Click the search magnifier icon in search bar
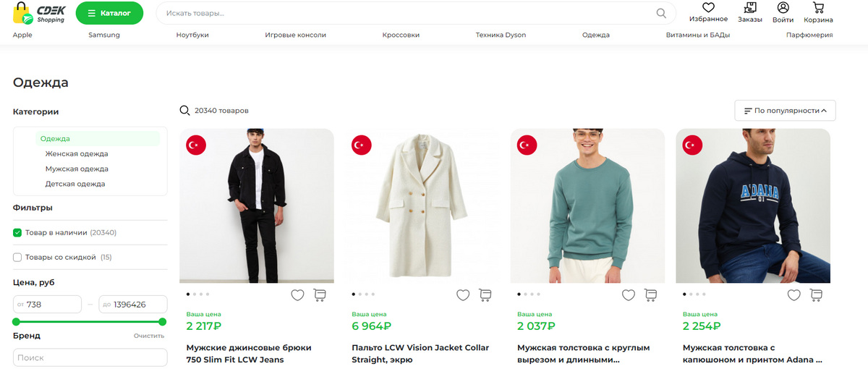Image resolution: width=868 pixels, height=369 pixels. (661, 13)
